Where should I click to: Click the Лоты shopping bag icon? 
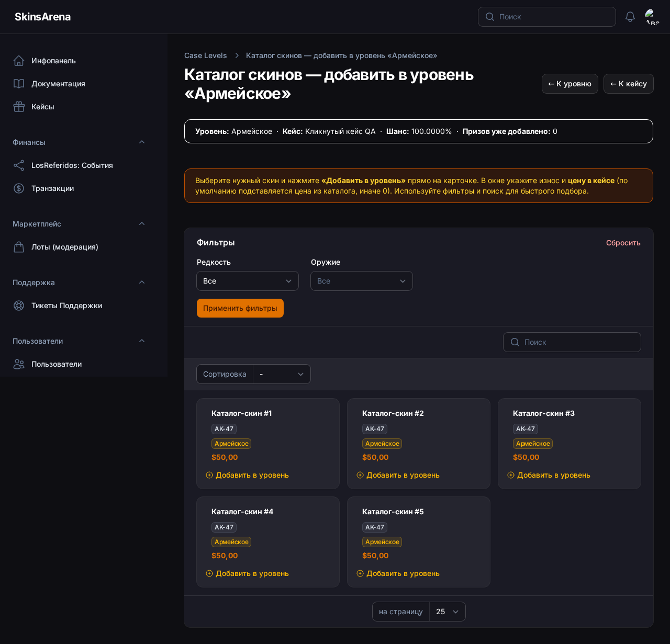point(19,247)
